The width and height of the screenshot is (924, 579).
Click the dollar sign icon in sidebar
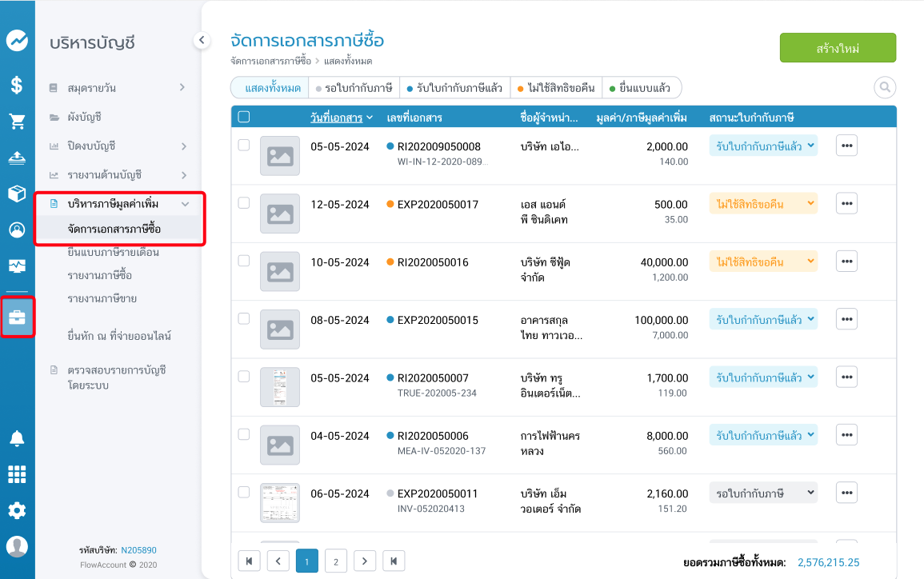[x=17, y=85]
